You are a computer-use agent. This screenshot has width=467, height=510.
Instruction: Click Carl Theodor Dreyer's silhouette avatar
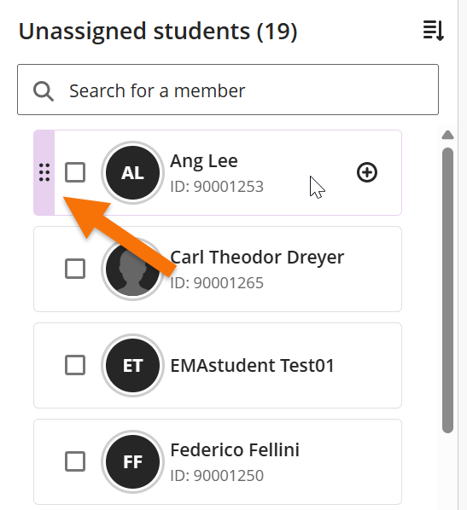point(133,269)
